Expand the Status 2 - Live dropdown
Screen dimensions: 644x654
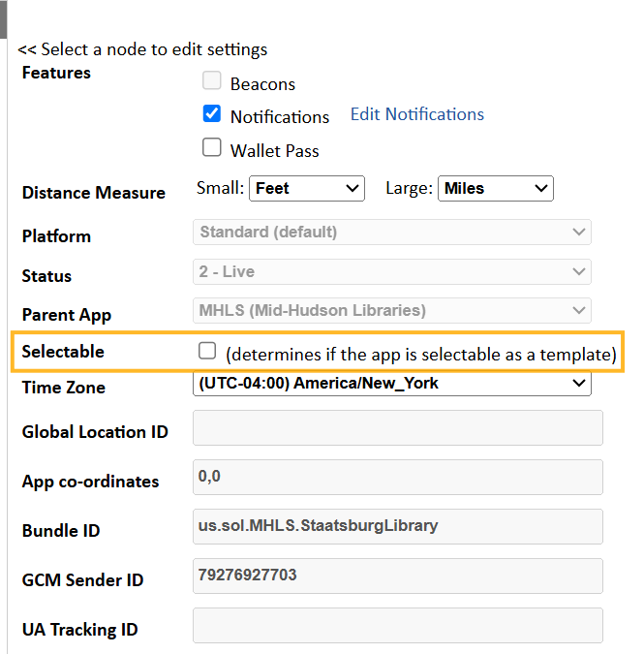[x=392, y=271]
